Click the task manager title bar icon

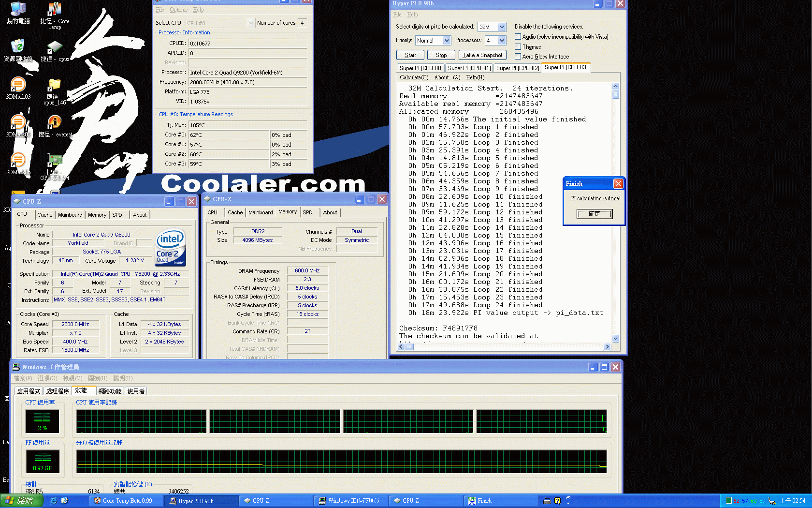[x=16, y=367]
